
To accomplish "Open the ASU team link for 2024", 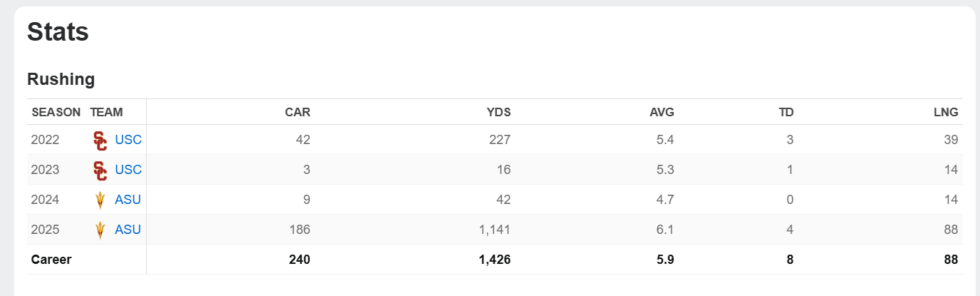I will pos(128,200).
